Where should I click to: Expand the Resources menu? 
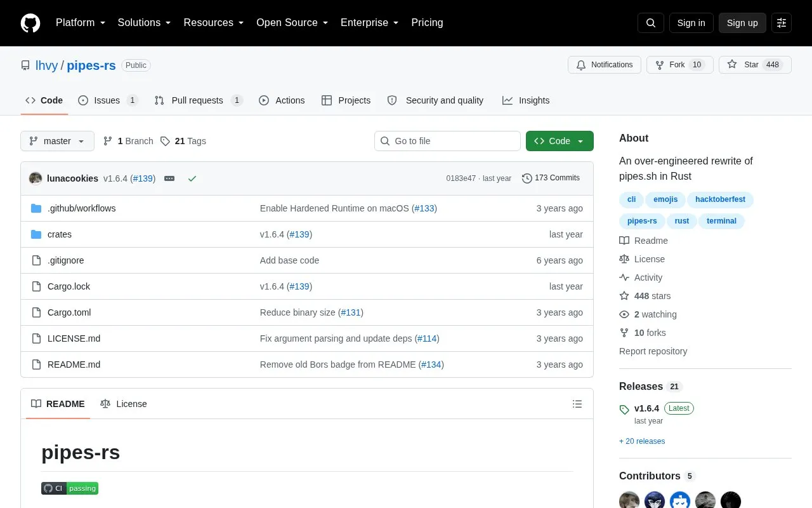214,23
